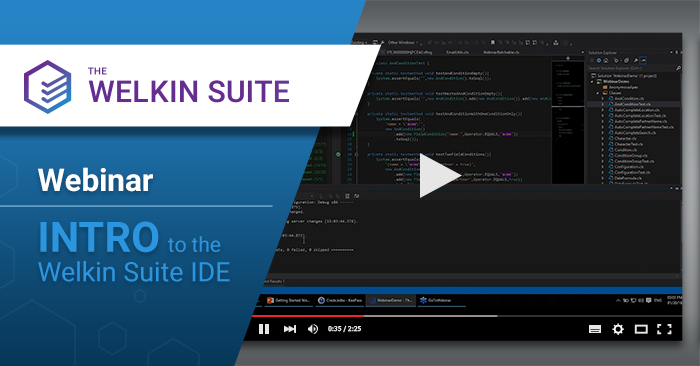
Task: Toggle subtitles captions button
Action: click(x=595, y=329)
